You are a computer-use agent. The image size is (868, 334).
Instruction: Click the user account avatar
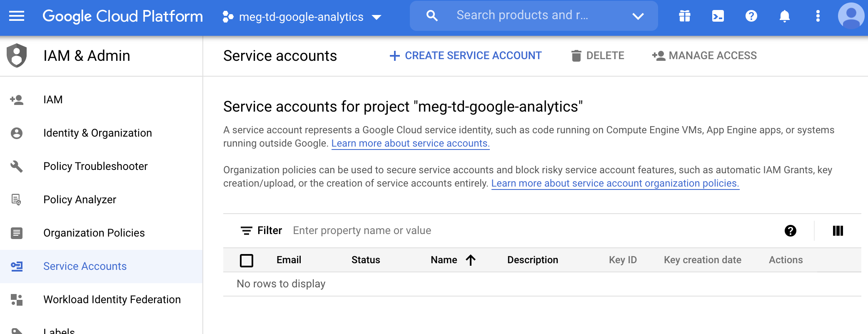coord(851,16)
